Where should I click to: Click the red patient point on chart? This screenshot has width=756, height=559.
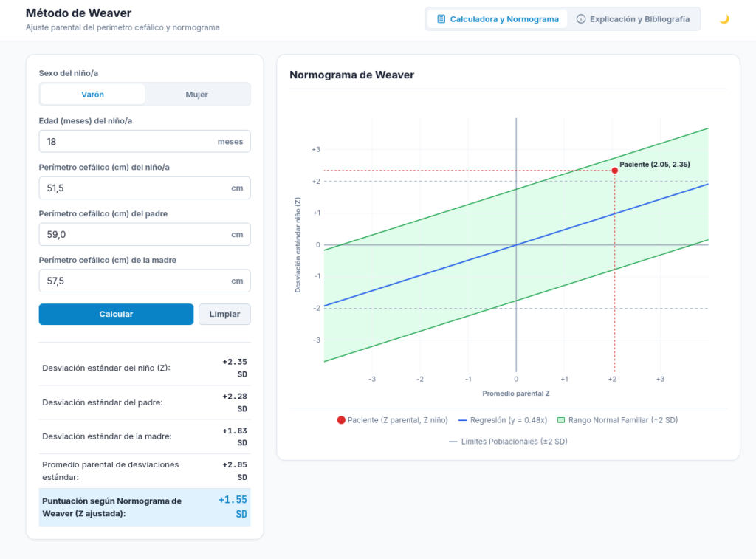614,171
